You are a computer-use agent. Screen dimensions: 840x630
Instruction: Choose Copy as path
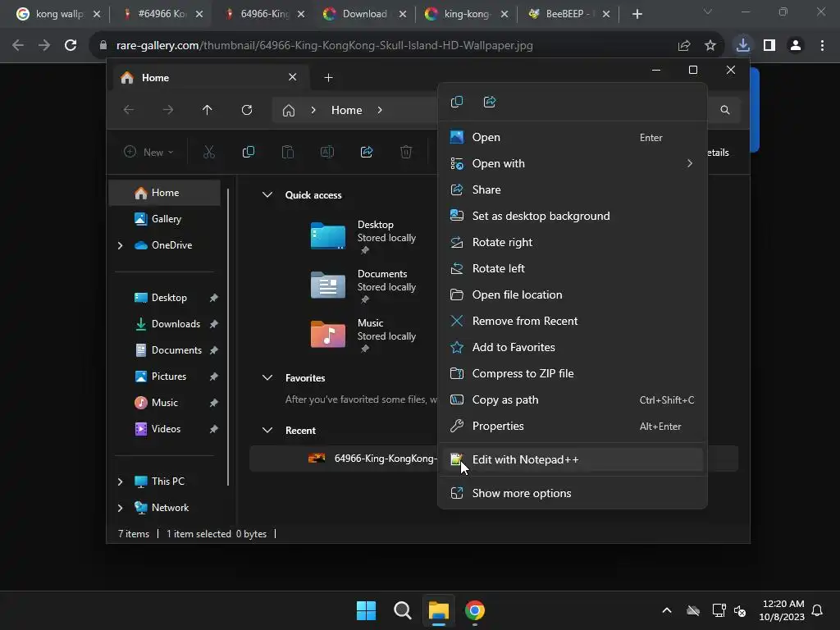pos(572,399)
